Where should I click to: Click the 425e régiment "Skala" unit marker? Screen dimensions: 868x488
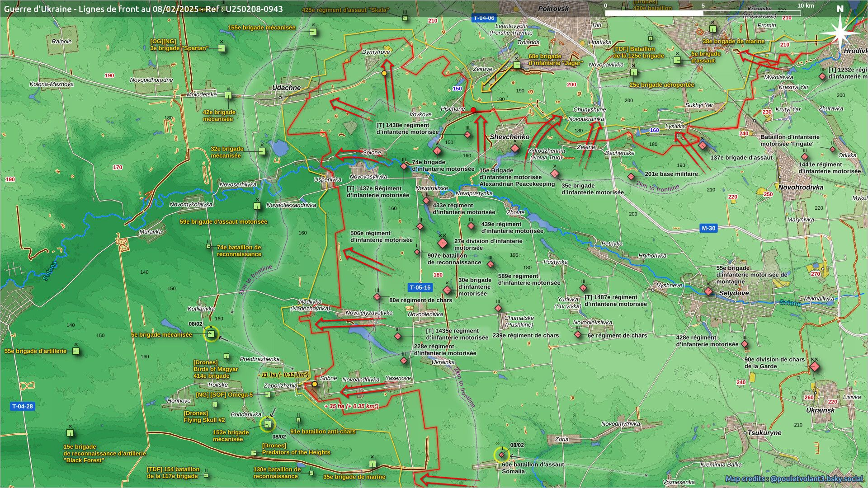tap(405, 19)
